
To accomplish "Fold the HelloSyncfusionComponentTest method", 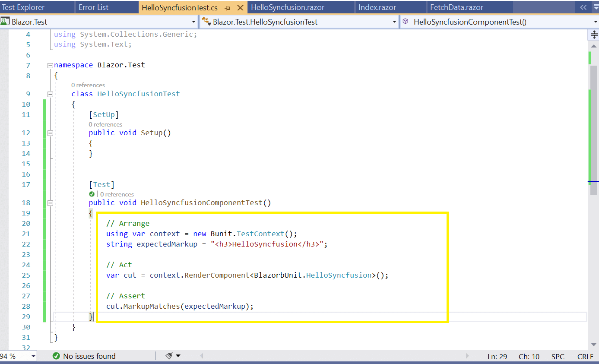I will coord(50,203).
